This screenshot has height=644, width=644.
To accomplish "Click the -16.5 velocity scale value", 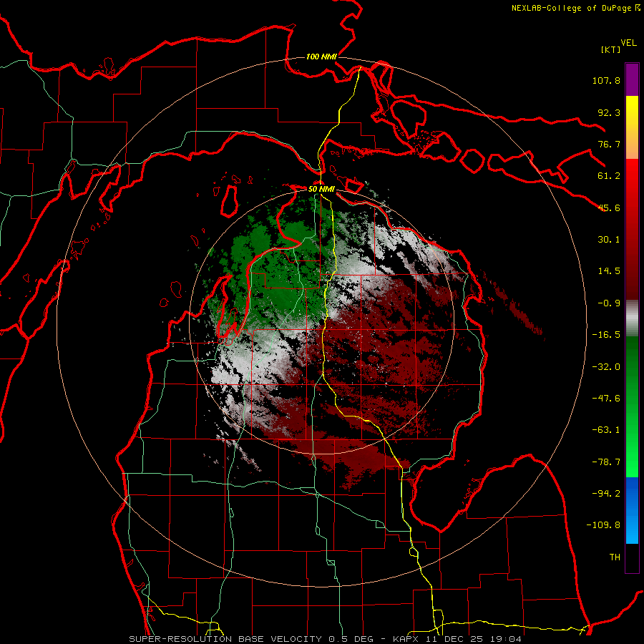I will [x=606, y=335].
